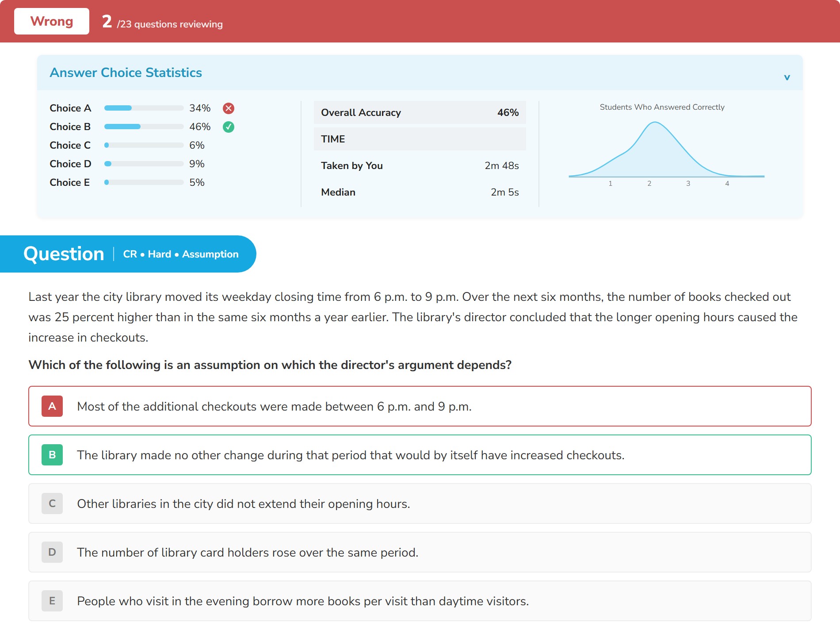
Task: Click the 34% value for Choice A
Action: click(x=200, y=108)
